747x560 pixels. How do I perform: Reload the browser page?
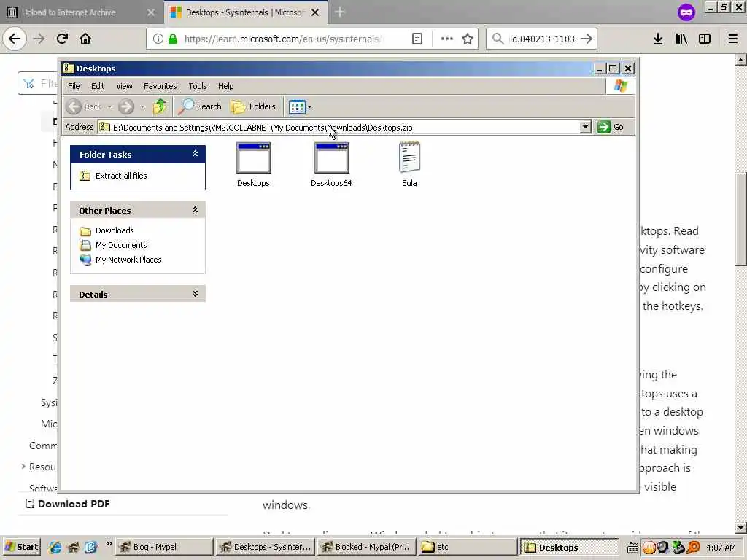point(62,39)
